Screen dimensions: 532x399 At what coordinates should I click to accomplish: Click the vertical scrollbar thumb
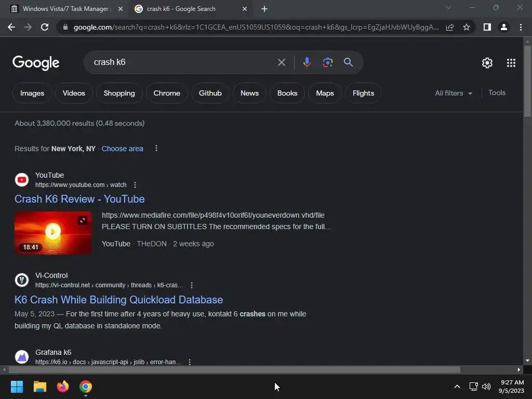click(x=527, y=82)
